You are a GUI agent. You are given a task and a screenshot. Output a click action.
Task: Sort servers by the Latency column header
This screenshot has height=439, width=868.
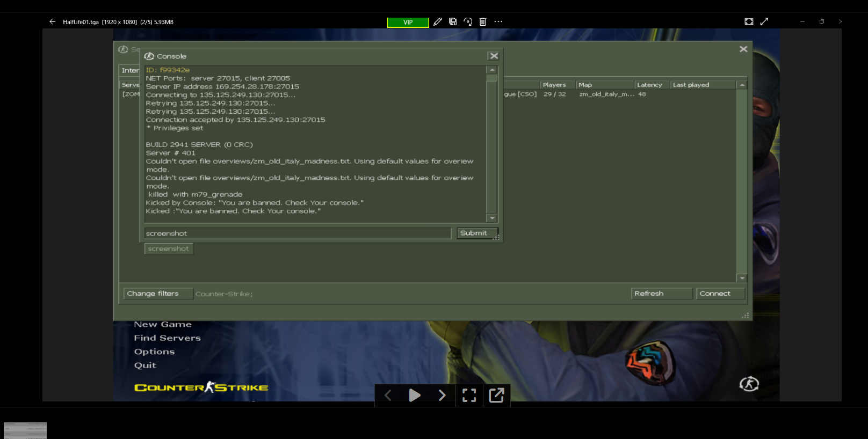coord(649,85)
